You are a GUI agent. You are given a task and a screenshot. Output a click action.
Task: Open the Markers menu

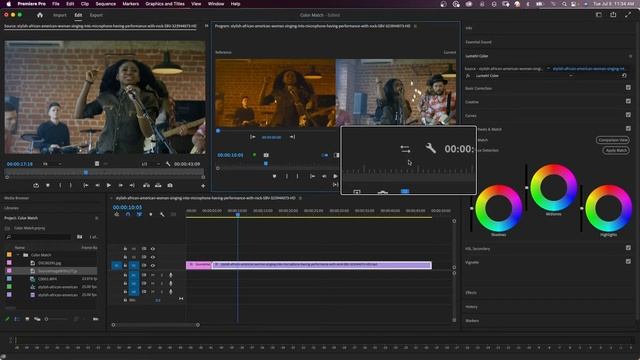(x=131, y=4)
